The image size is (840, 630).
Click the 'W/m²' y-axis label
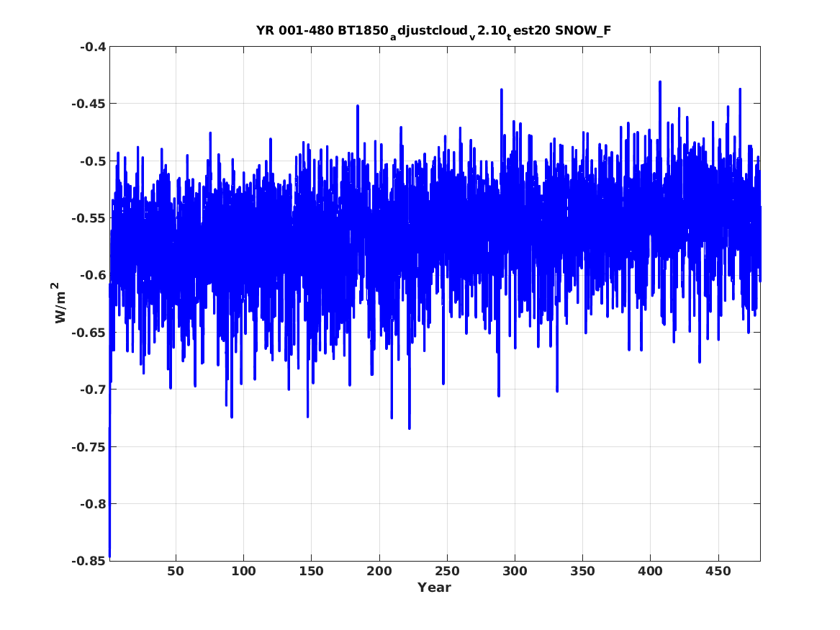pyautogui.click(x=61, y=303)
